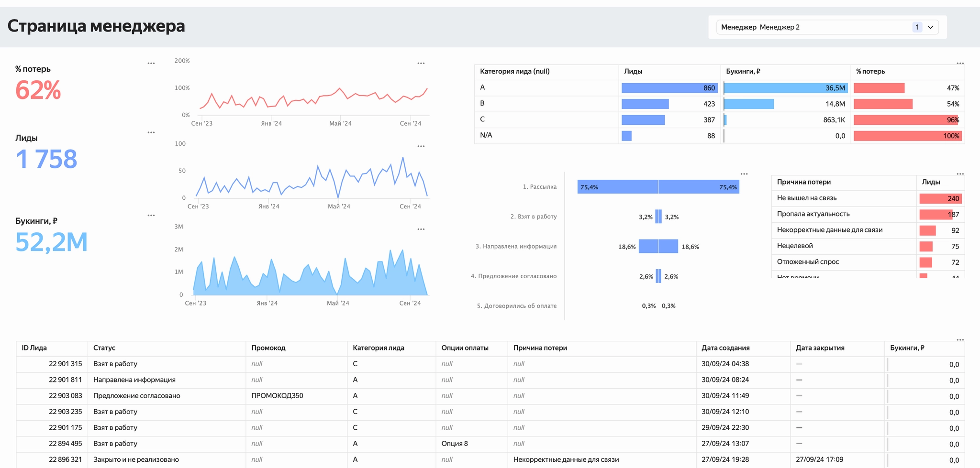Open options menu of lead category table
The image size is (980, 468).
960,63
